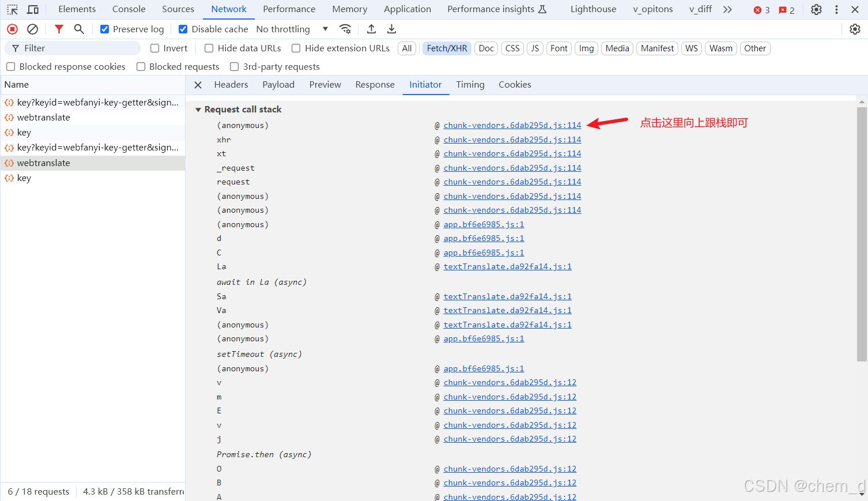The image size is (868, 501).
Task: Switch to the Timing tab
Action: [x=470, y=85]
